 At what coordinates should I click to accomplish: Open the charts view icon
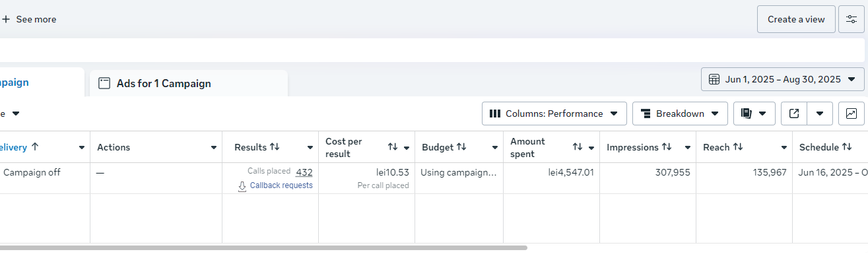(x=851, y=114)
